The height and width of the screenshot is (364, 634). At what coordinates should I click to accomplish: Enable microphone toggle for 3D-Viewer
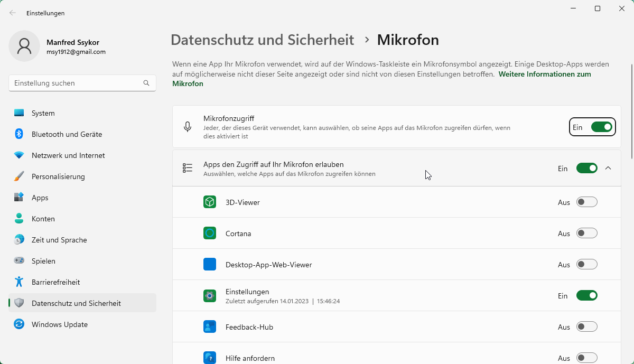pyautogui.click(x=586, y=202)
